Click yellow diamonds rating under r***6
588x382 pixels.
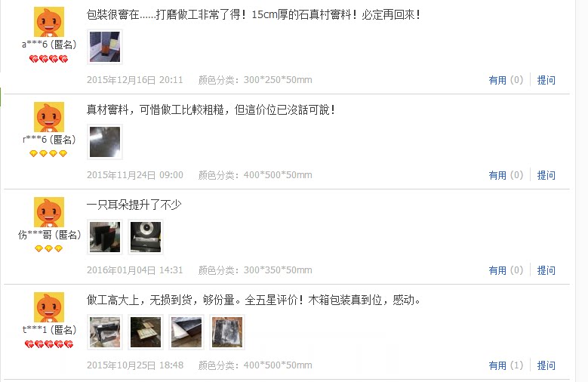[x=48, y=153]
